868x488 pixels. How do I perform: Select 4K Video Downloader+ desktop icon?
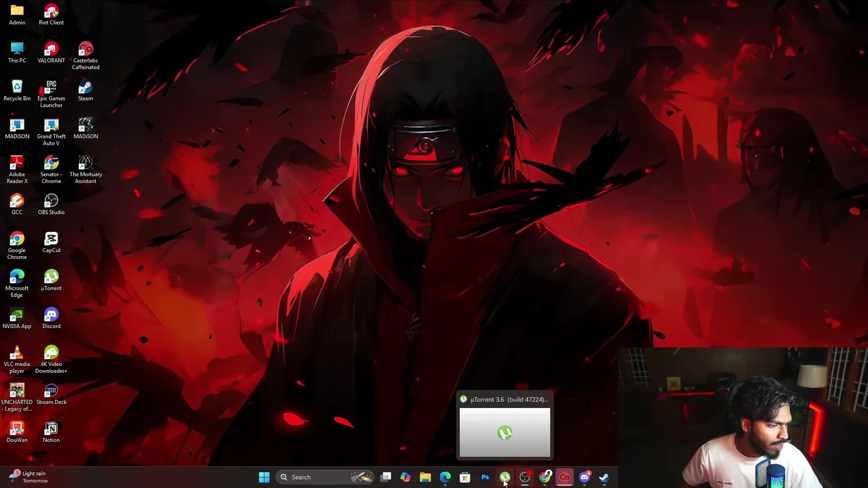click(51, 359)
